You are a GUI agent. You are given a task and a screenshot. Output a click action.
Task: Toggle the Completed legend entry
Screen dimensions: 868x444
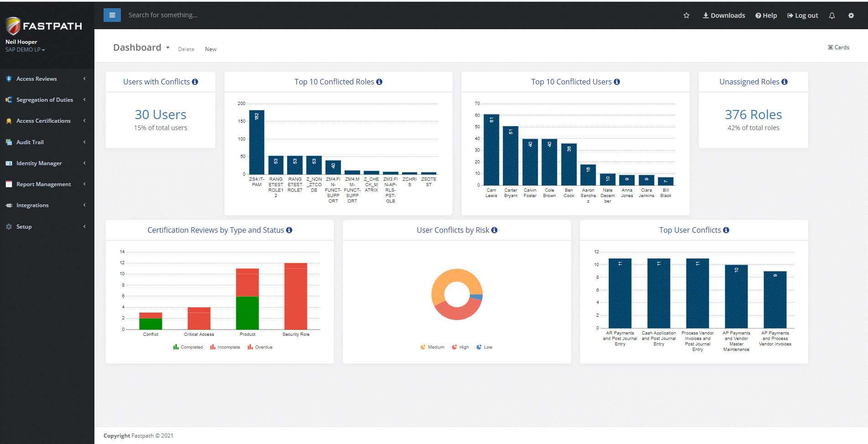point(187,347)
